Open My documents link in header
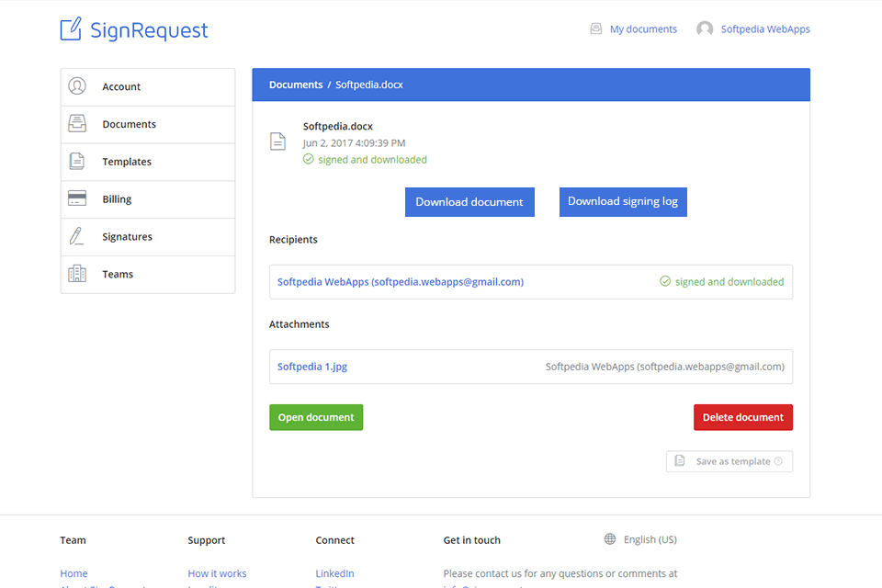Image resolution: width=882 pixels, height=588 pixels. [x=643, y=29]
